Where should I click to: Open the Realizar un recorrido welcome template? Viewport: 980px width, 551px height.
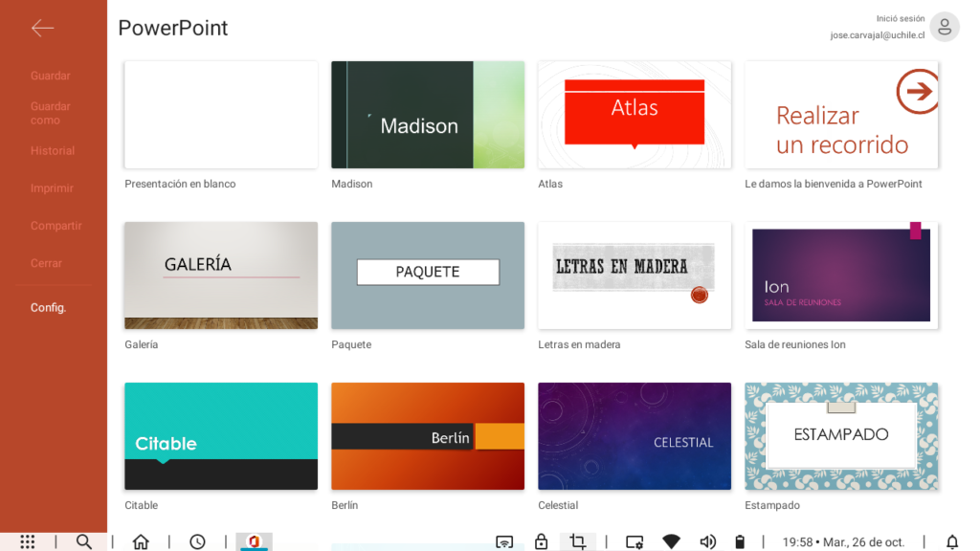[x=841, y=115]
